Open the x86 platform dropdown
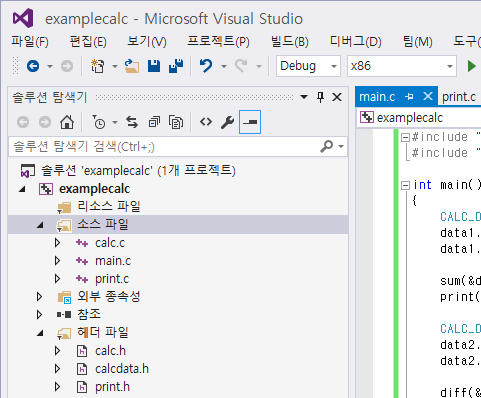The image size is (481, 398). 450,66
